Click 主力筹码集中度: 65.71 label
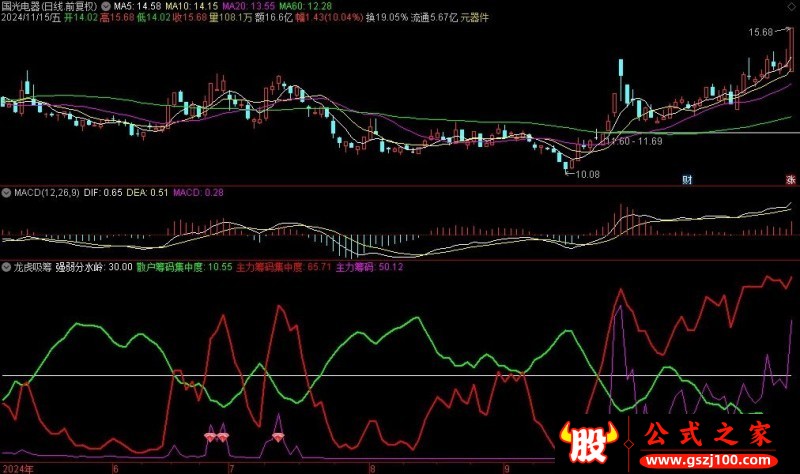The image size is (800, 474). tap(284, 267)
